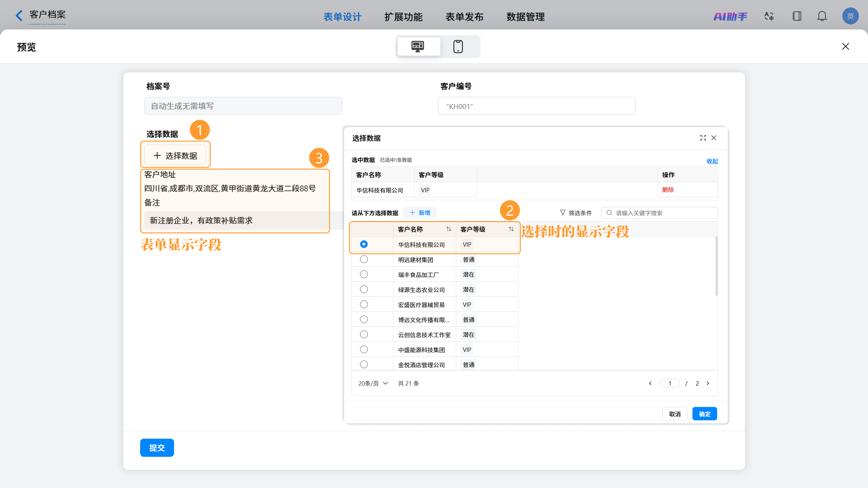This screenshot has height=488, width=868.
Task: Open the user avatar menu
Action: [850, 16]
